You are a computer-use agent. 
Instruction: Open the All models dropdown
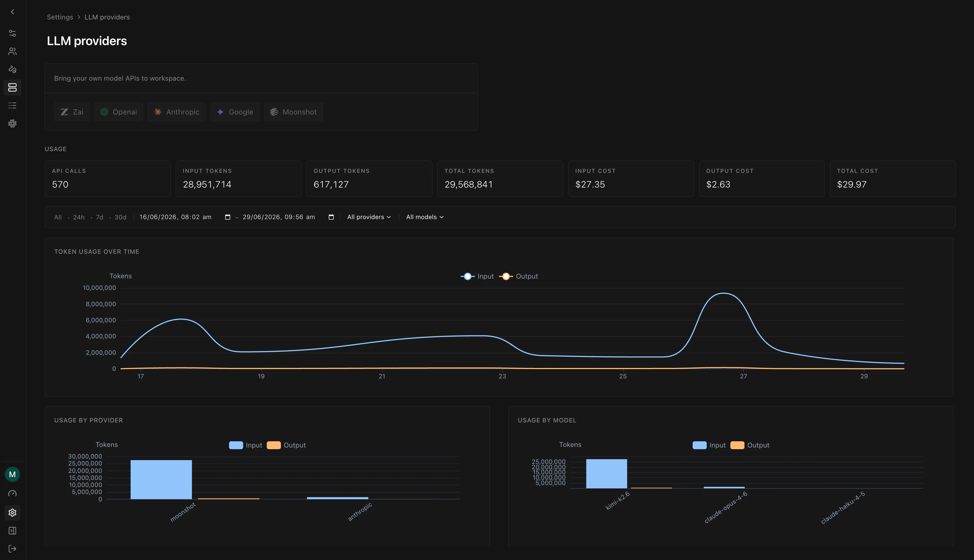[425, 217]
